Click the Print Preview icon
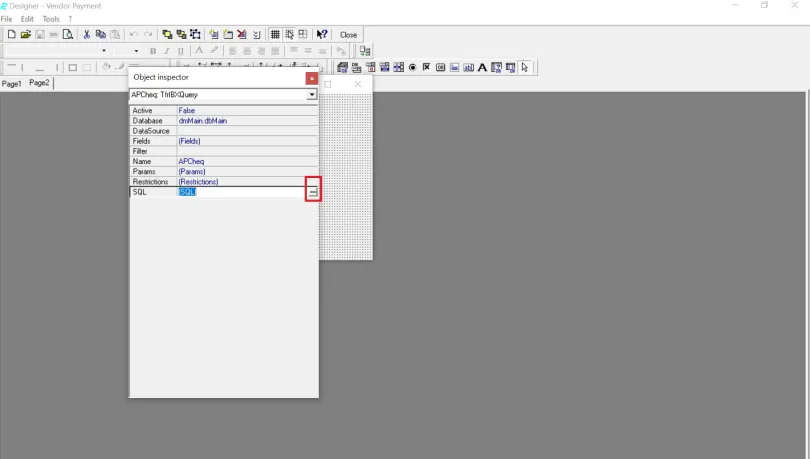This screenshot has height=459, width=810. (x=68, y=34)
